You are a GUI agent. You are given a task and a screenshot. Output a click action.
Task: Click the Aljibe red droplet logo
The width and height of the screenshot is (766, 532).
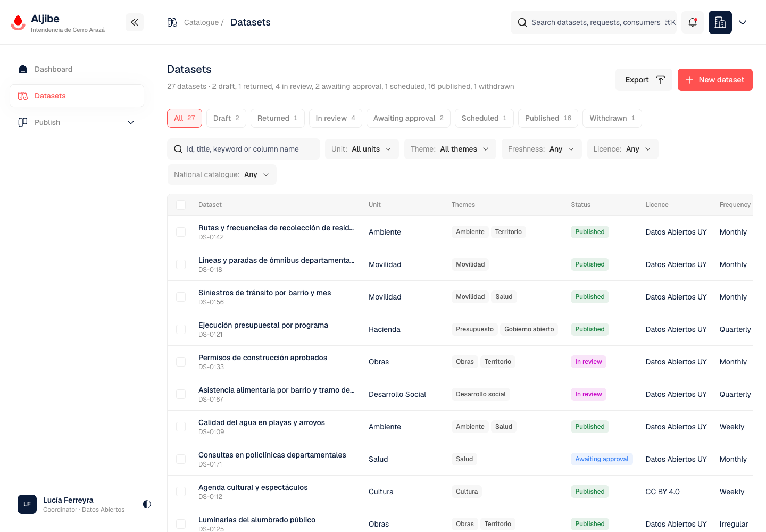point(18,22)
